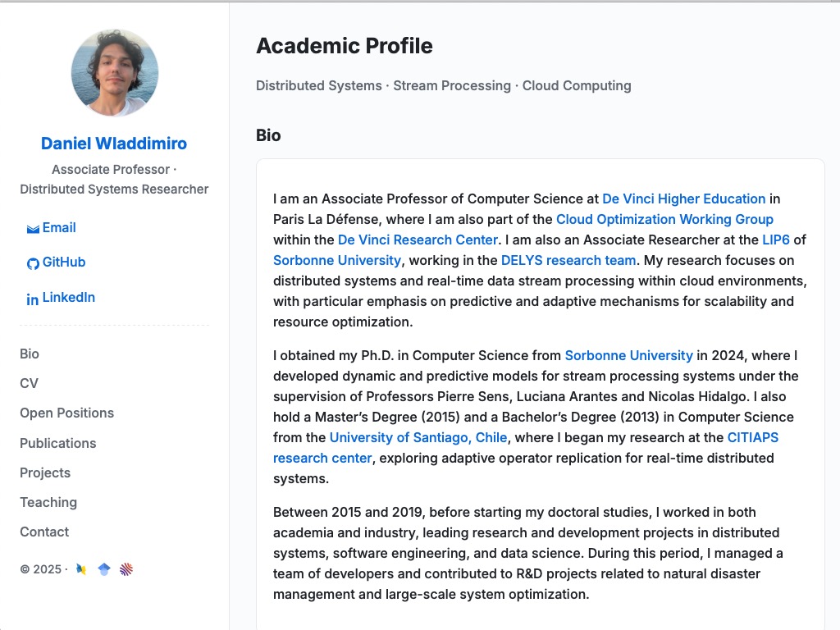840x630 pixels.
Task: Click the circular profile photo
Action: coord(115,73)
